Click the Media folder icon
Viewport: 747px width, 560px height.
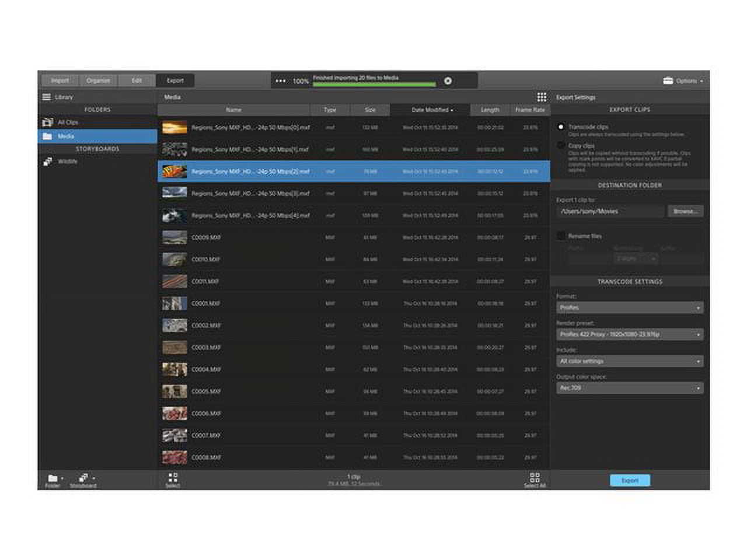[x=47, y=136]
